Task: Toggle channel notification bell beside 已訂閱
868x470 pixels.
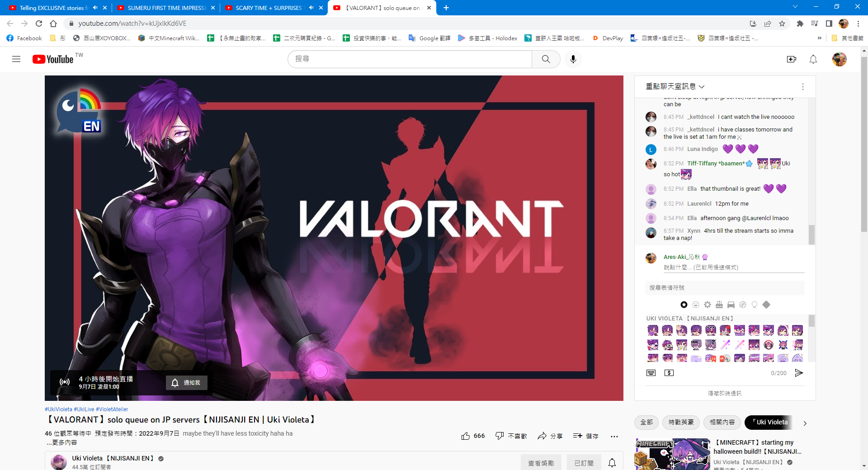Action: point(612,463)
